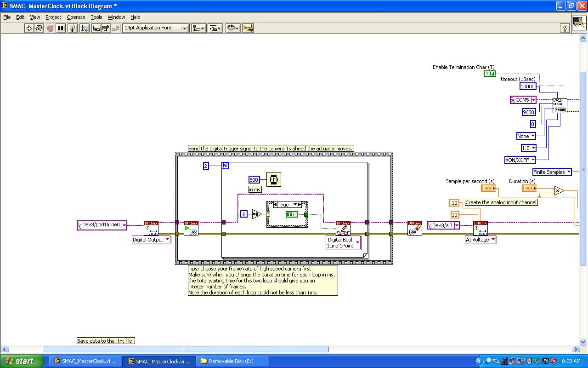The width and height of the screenshot is (588, 368).
Task: Open the Window menu
Action: [116, 17]
